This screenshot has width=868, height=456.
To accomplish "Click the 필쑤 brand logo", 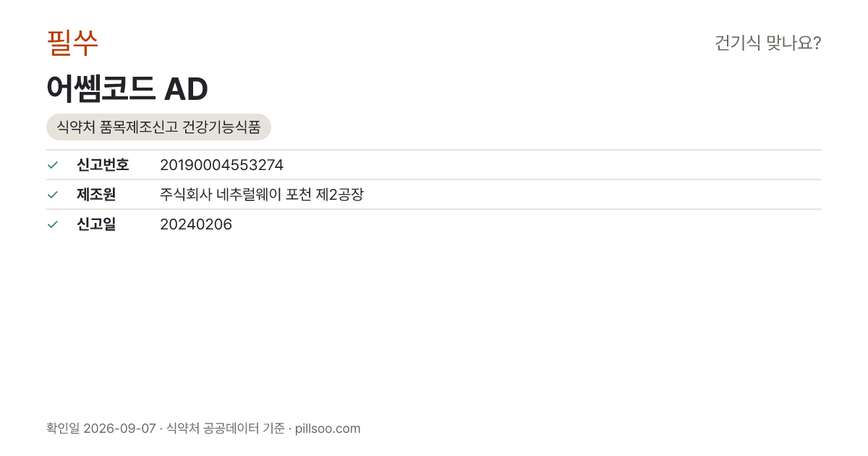I will 72,43.
